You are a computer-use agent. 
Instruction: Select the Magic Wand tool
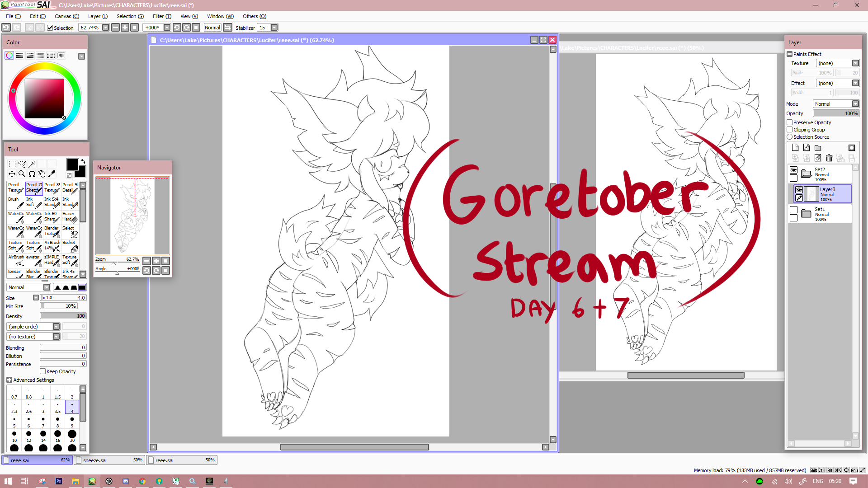click(32, 164)
